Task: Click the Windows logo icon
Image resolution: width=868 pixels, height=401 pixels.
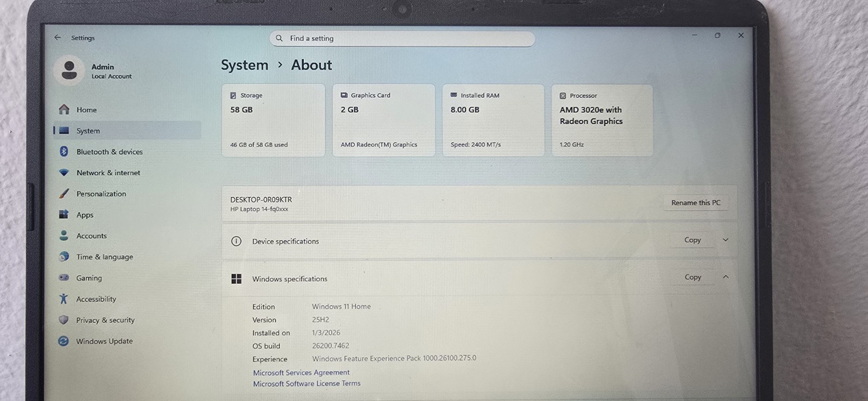Action: coord(236,278)
